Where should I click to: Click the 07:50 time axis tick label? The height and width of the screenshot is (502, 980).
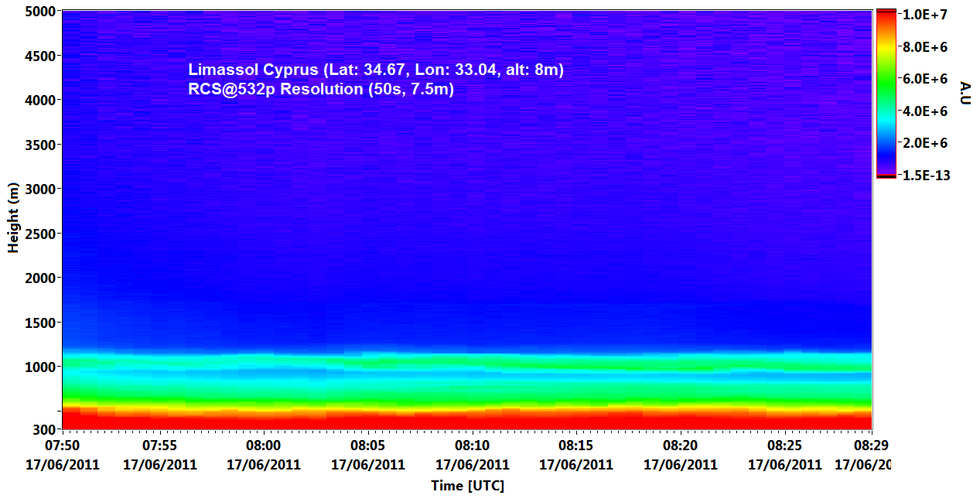(62, 446)
